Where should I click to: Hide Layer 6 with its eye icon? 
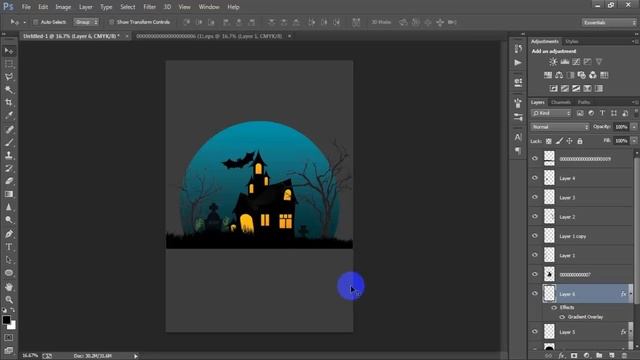click(535, 293)
